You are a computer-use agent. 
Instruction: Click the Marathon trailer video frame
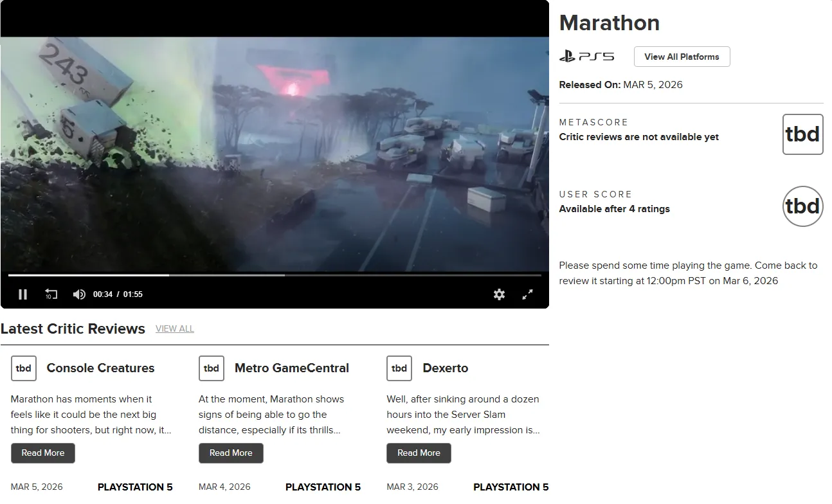point(275,154)
